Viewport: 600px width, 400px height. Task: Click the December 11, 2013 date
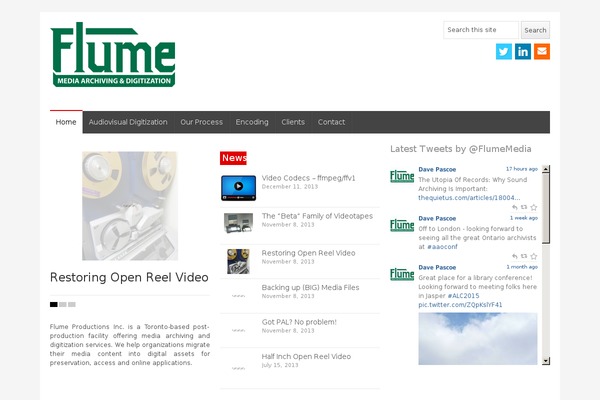coord(290,187)
